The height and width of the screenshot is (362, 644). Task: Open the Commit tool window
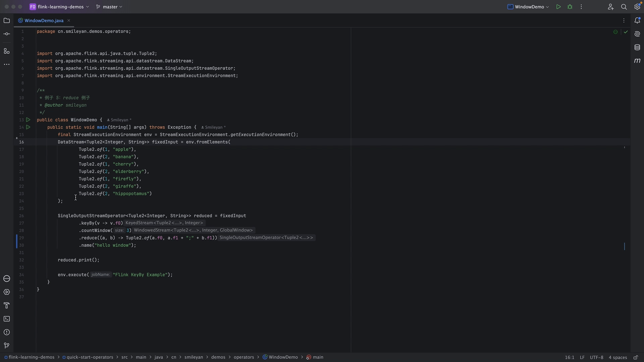point(7,34)
